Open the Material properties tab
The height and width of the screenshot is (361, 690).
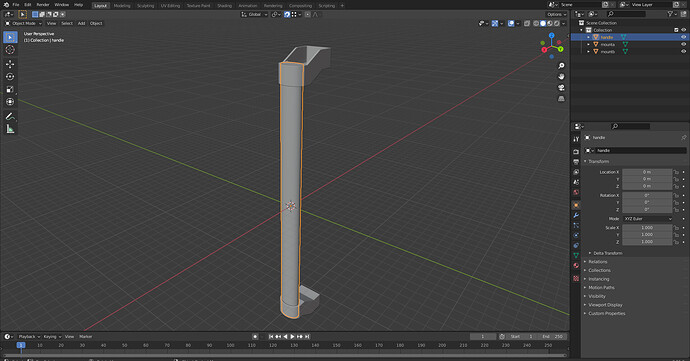coord(576,265)
